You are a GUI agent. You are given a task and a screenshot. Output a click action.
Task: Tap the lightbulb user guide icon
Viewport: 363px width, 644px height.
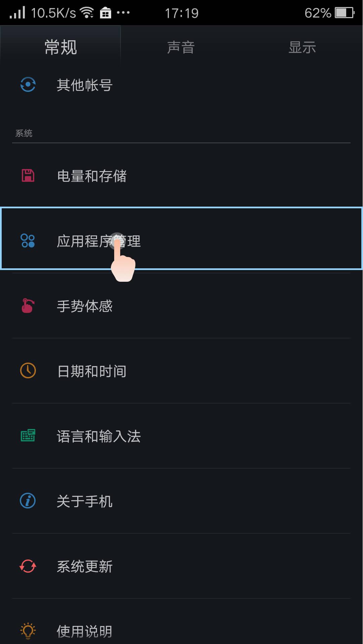(x=28, y=631)
